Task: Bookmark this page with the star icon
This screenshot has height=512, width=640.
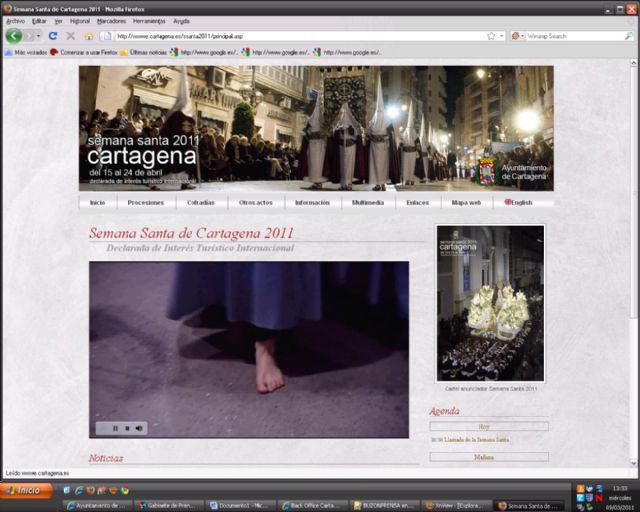Action: click(x=490, y=36)
